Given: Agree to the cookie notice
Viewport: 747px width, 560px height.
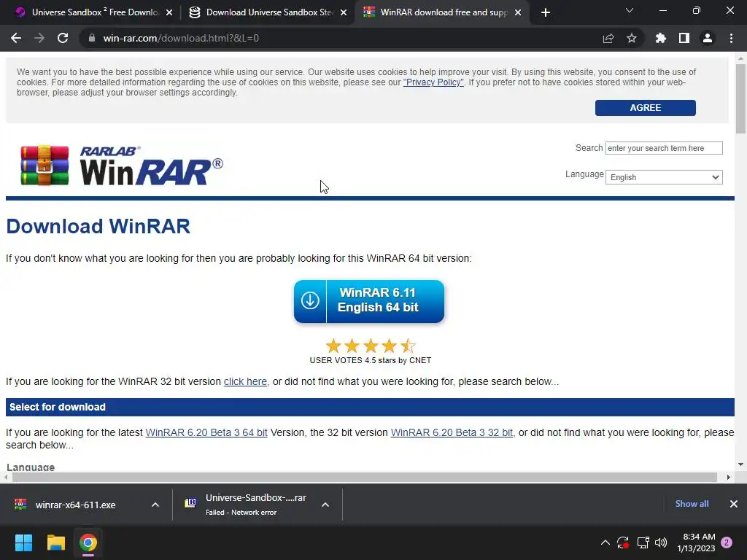Looking at the screenshot, I should [x=645, y=108].
